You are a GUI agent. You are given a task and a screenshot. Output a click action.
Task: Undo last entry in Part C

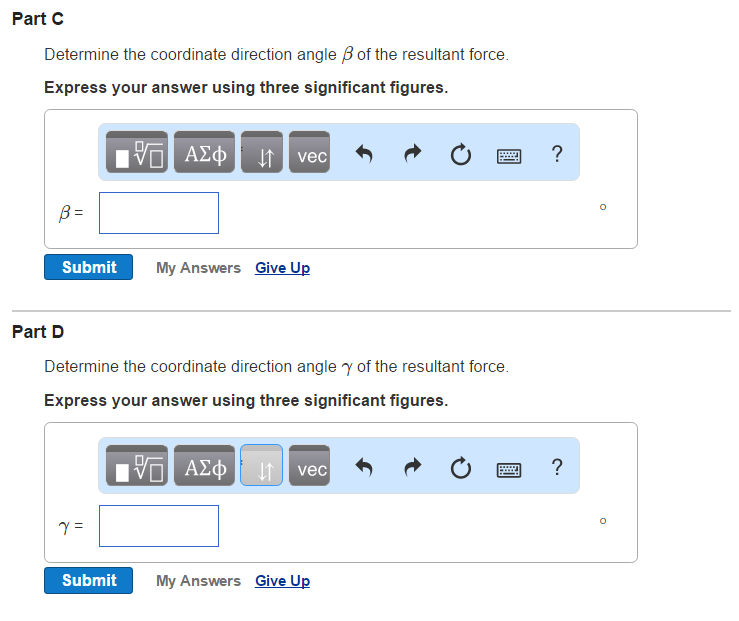coord(364,154)
